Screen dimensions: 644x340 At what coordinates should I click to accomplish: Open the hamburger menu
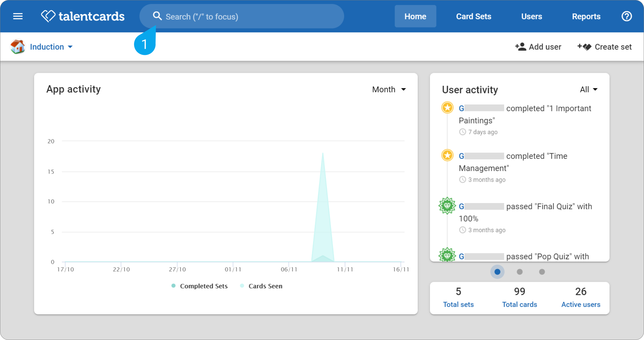tap(18, 16)
